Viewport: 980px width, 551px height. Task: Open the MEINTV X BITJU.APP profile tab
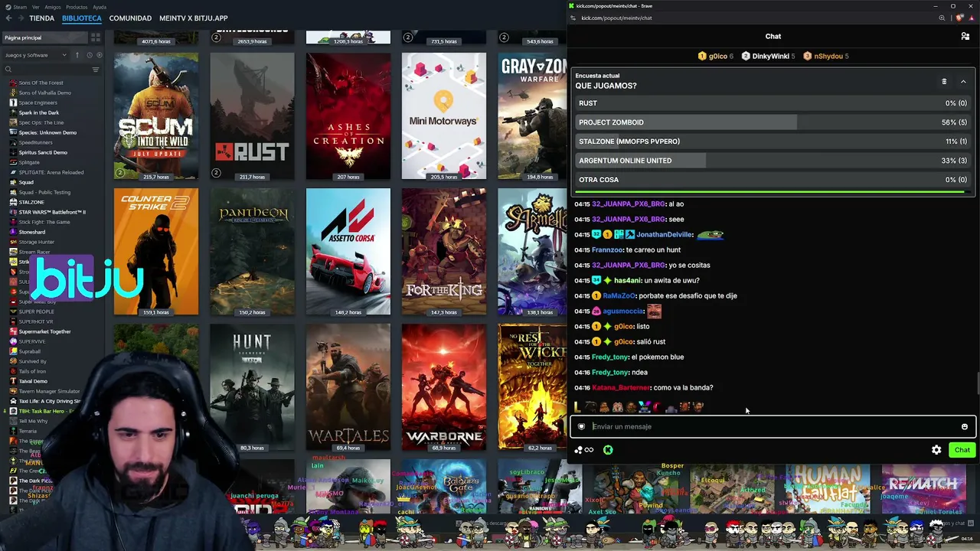tap(194, 18)
